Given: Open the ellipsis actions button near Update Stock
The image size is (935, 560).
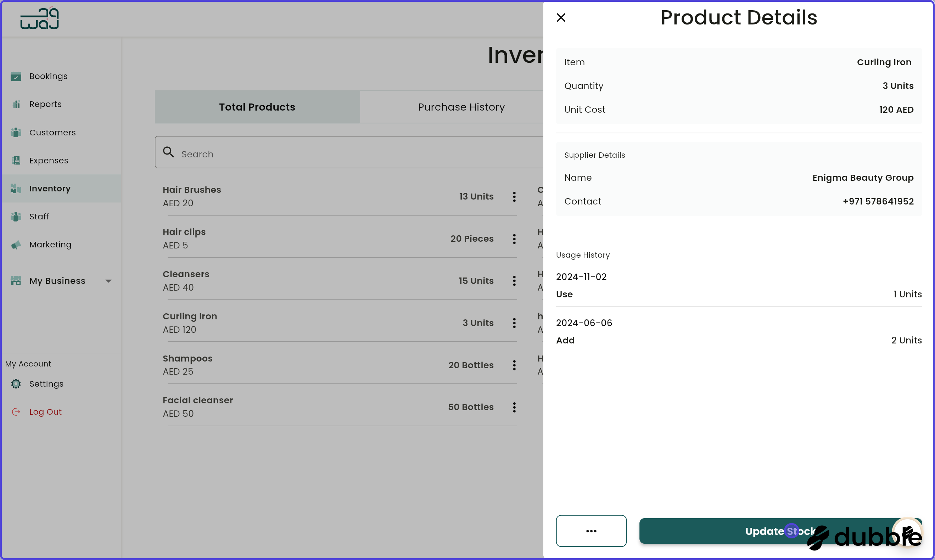Looking at the screenshot, I should 591,531.
